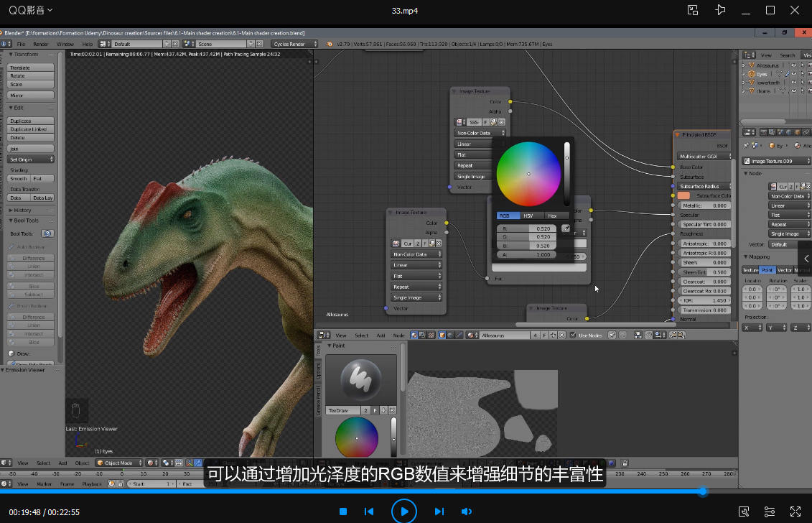The width and height of the screenshot is (812, 523).
Task: Open the screenshot capture tool in the player
Action: 744,512
